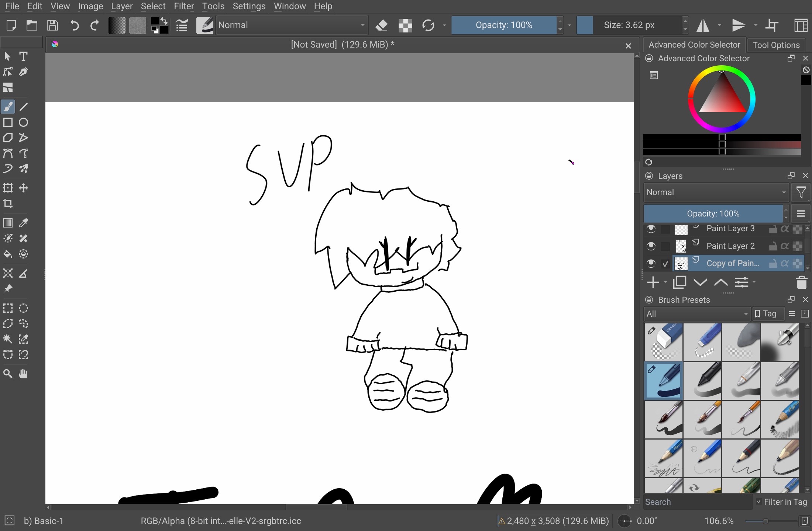Select the Zoom tool
The height and width of the screenshot is (531, 812).
coord(8,374)
